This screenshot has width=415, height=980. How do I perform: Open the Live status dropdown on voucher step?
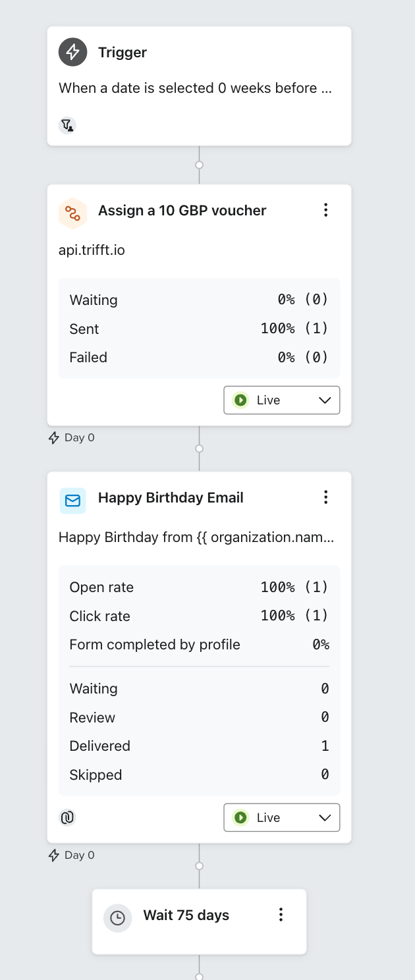pyautogui.click(x=282, y=400)
